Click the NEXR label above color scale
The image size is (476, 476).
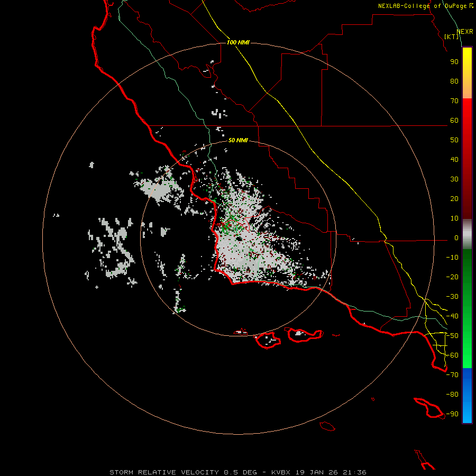[465, 32]
